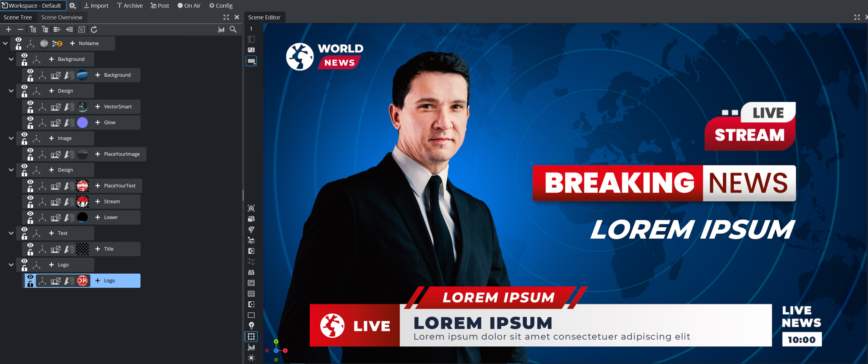Open the Archive menu
Viewport: 868px width, 364px height.
click(x=130, y=5)
